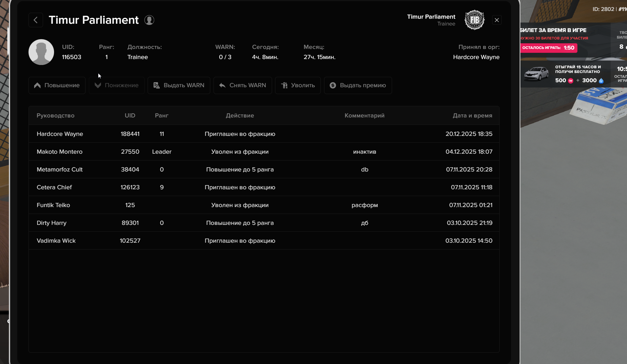The width and height of the screenshot is (627, 364).
Task: Click Hardcore Wayne under Принял в орг
Action: pyautogui.click(x=476, y=57)
